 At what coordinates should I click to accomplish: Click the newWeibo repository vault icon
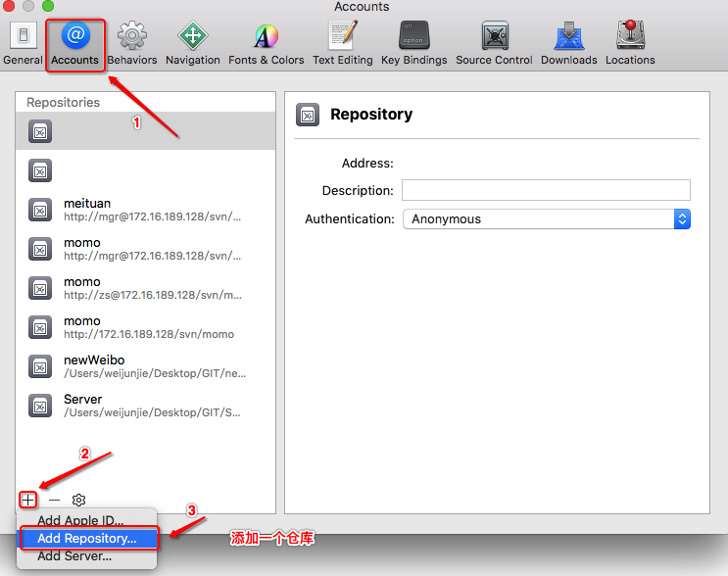point(40,366)
